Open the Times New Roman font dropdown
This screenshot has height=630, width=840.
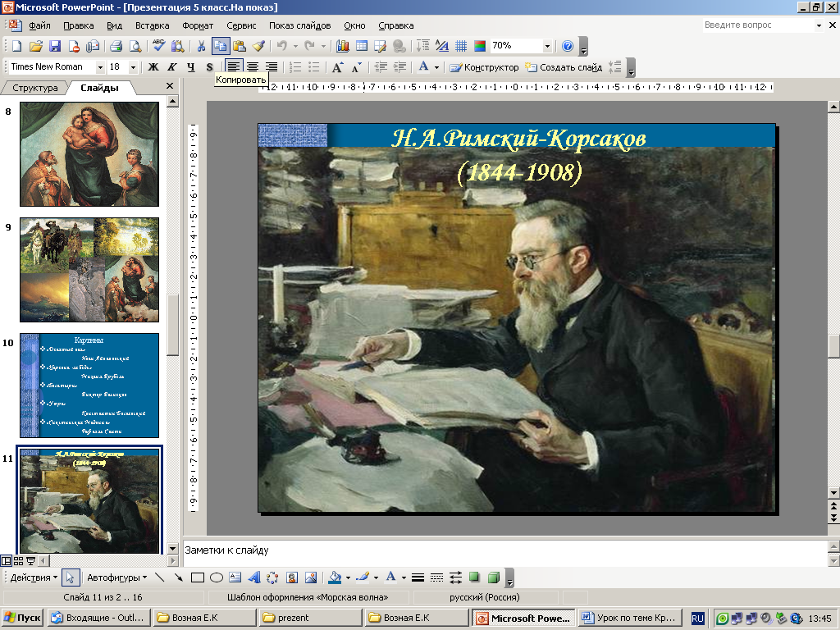coord(100,67)
